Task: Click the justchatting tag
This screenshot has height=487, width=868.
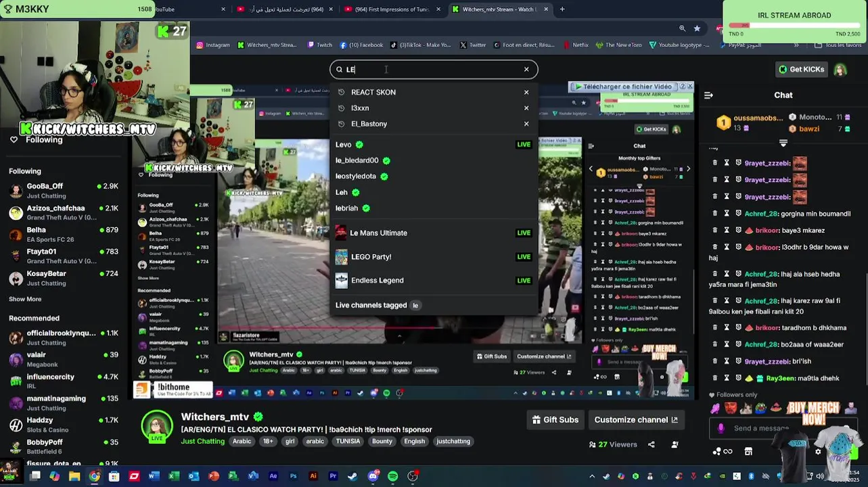Action: pyautogui.click(x=453, y=441)
